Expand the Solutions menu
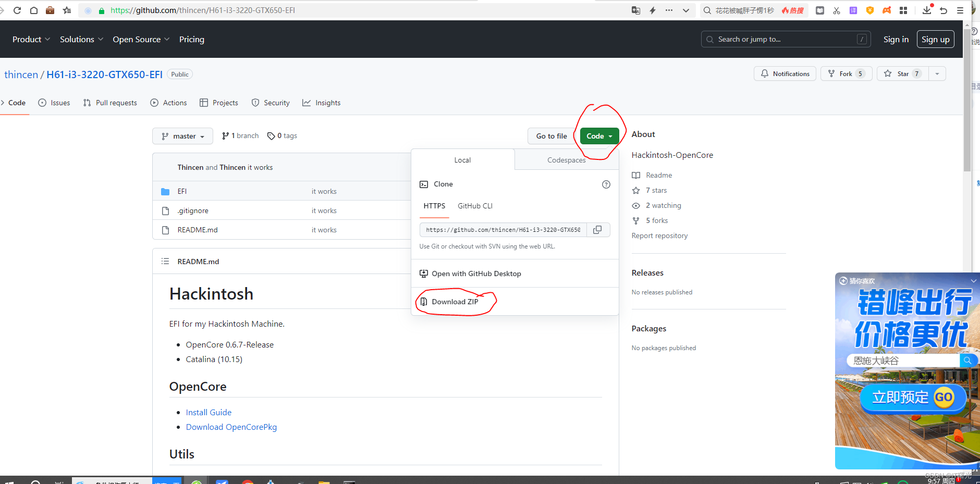Image resolution: width=980 pixels, height=484 pixels. click(x=82, y=39)
